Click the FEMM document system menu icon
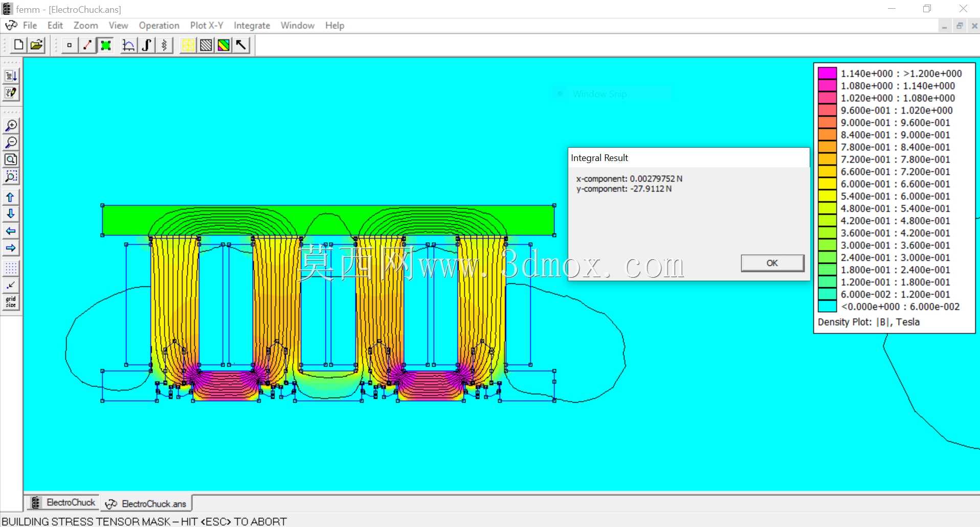Image resolution: width=980 pixels, height=527 pixels. pyautogui.click(x=11, y=26)
